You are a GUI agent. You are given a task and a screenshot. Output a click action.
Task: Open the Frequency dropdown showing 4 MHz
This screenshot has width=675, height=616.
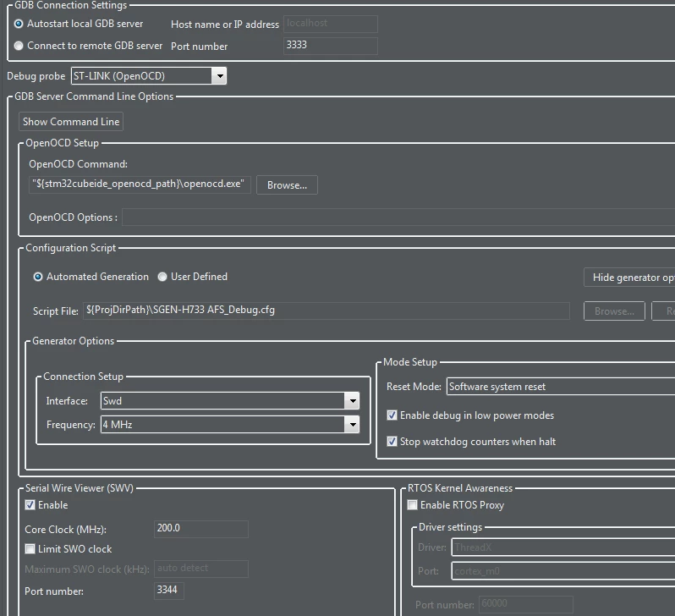[x=230, y=425]
